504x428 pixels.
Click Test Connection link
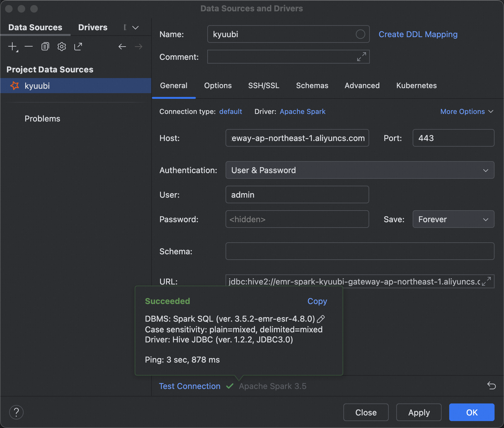[x=190, y=386]
